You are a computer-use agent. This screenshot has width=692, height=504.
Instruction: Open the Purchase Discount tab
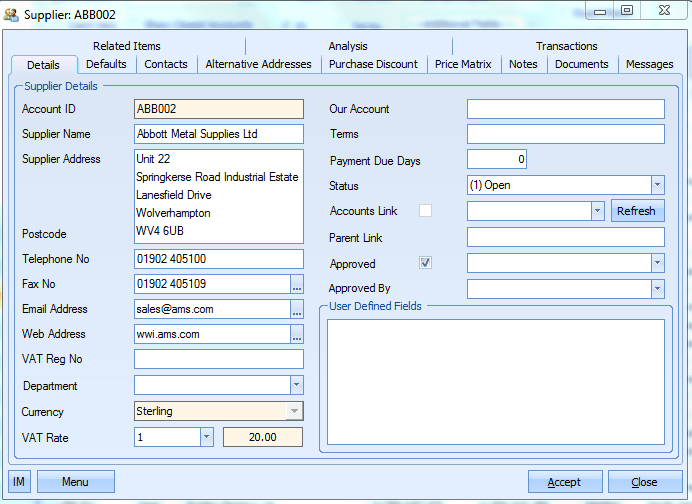tap(374, 64)
